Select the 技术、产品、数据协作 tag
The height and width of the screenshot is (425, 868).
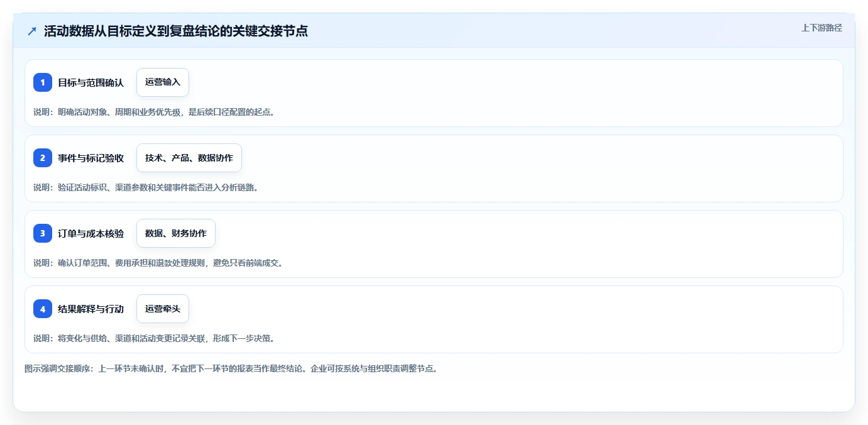(x=189, y=158)
